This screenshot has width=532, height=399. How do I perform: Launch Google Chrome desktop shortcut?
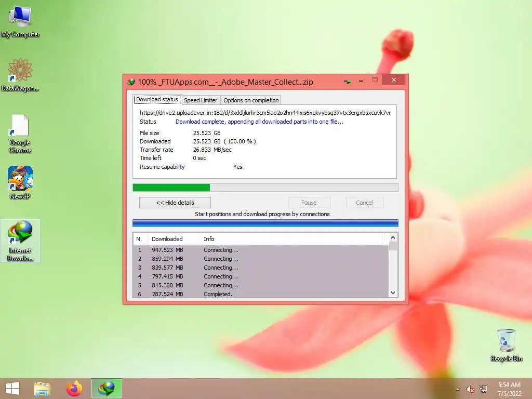(x=20, y=134)
